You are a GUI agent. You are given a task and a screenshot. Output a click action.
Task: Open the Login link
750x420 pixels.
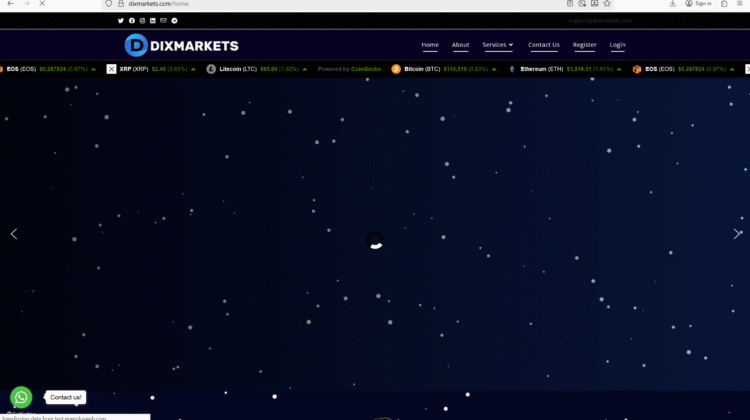617,45
